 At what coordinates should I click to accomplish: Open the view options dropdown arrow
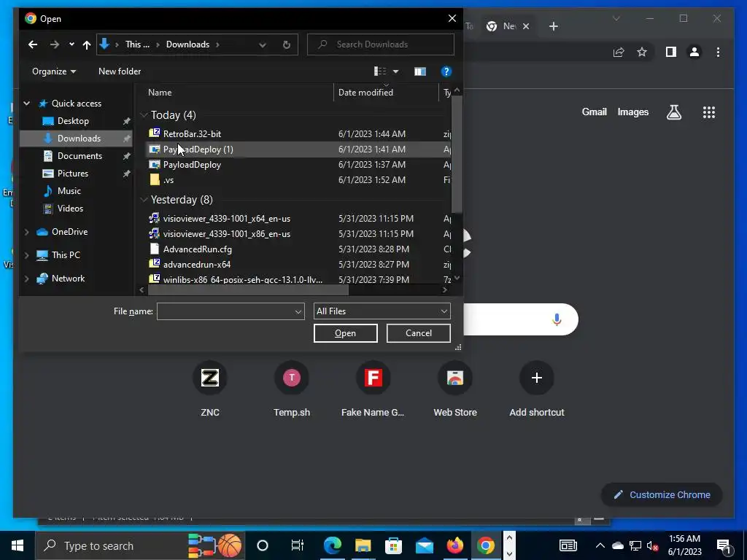(x=395, y=72)
